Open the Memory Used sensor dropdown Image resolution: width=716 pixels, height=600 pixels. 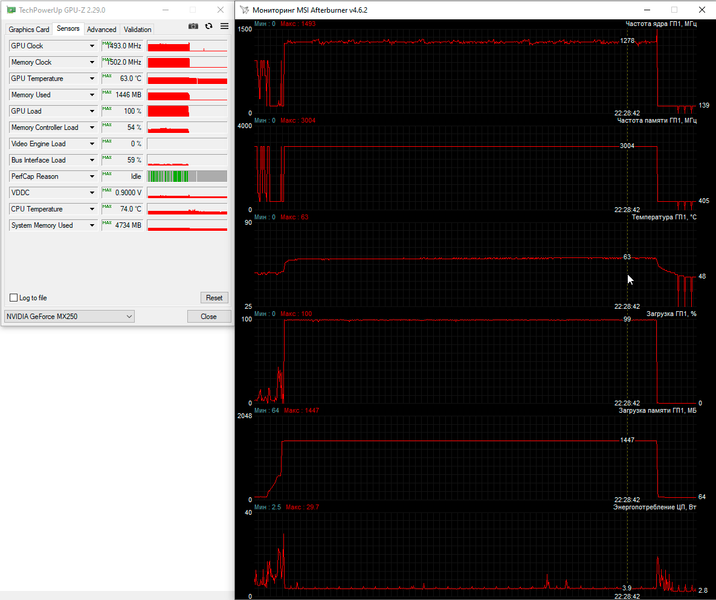[92, 95]
